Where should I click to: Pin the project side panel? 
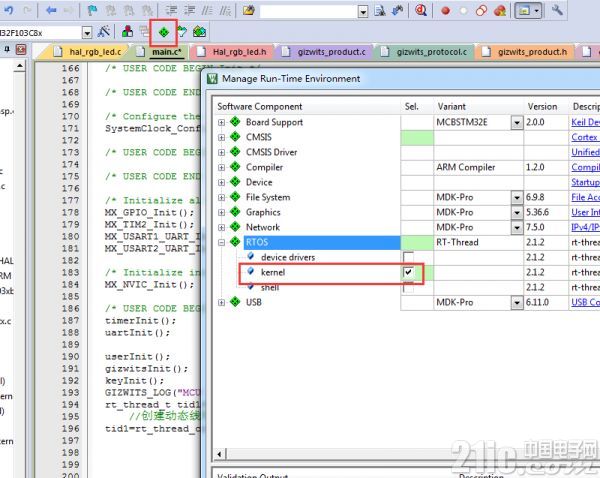7,49
